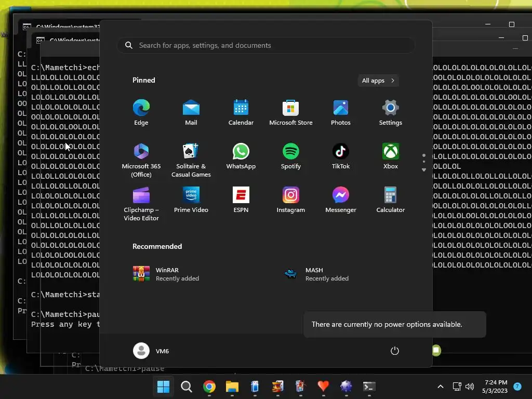
Task: Open File Explorer from the taskbar
Action: click(x=232, y=387)
